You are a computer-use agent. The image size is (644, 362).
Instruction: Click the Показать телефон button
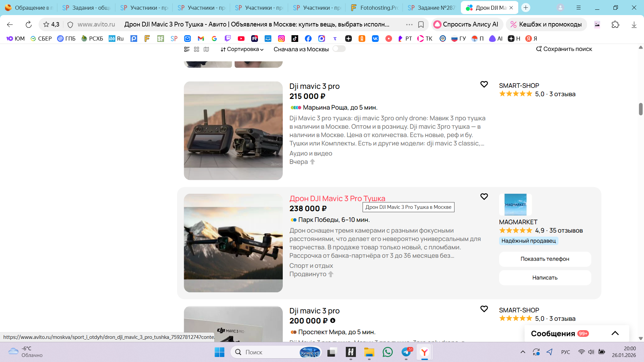point(545,259)
